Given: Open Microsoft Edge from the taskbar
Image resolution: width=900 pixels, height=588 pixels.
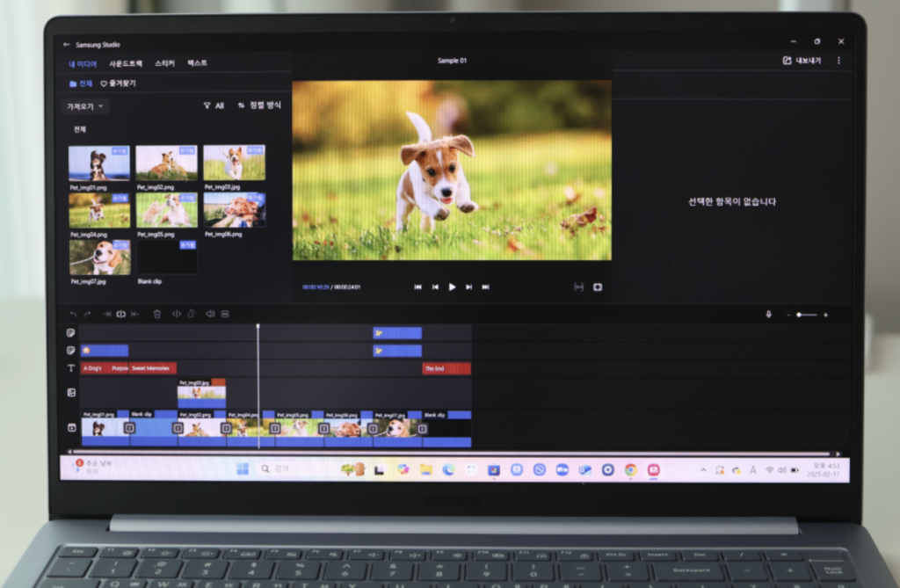Looking at the screenshot, I should coord(448,469).
